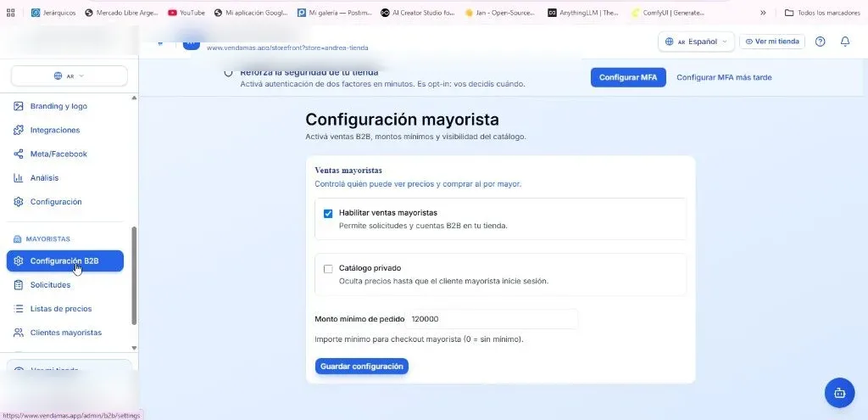Go to Meta/Facebook menu item
Viewport: 868px width, 420px height.
[x=65, y=154]
